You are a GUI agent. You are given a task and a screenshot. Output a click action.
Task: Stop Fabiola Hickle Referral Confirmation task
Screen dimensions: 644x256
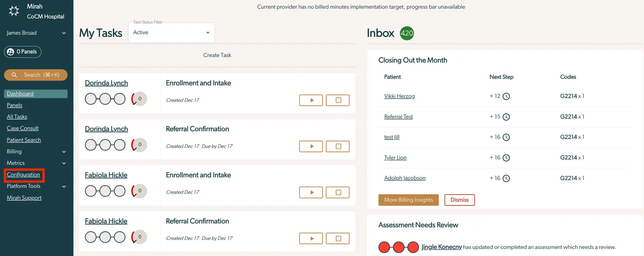pos(338,238)
